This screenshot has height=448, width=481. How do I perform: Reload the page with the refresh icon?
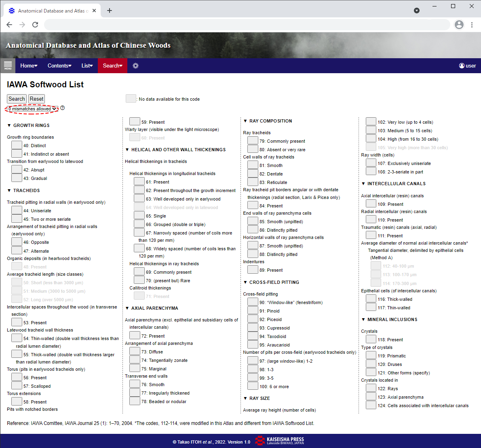click(35, 25)
